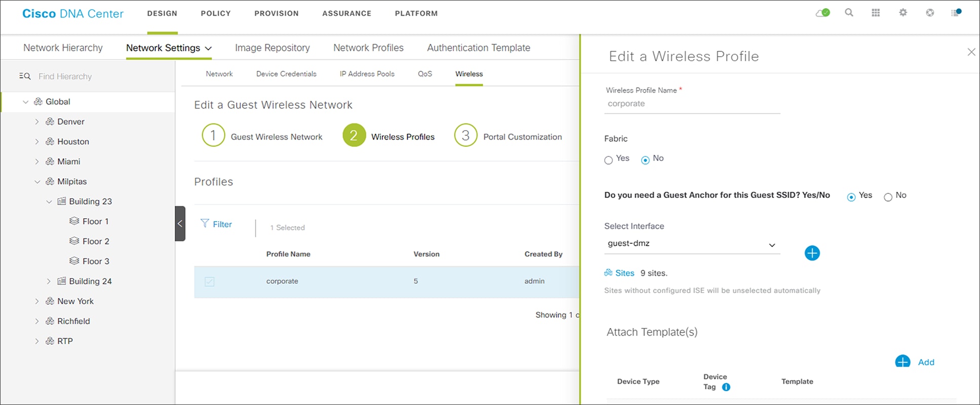Click the New York site icon
The image size is (980, 405).
point(50,301)
